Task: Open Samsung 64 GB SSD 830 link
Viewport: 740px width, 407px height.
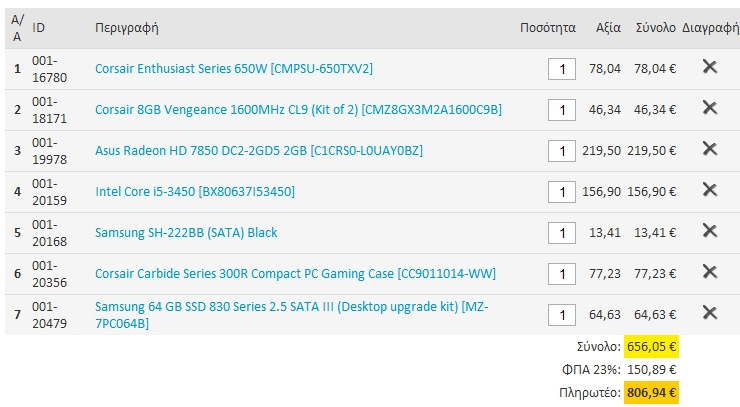Action: click(292, 315)
